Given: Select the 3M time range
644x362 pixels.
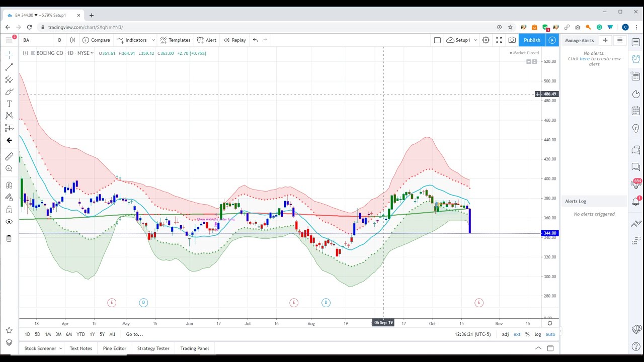Looking at the screenshot, I should (x=58, y=334).
